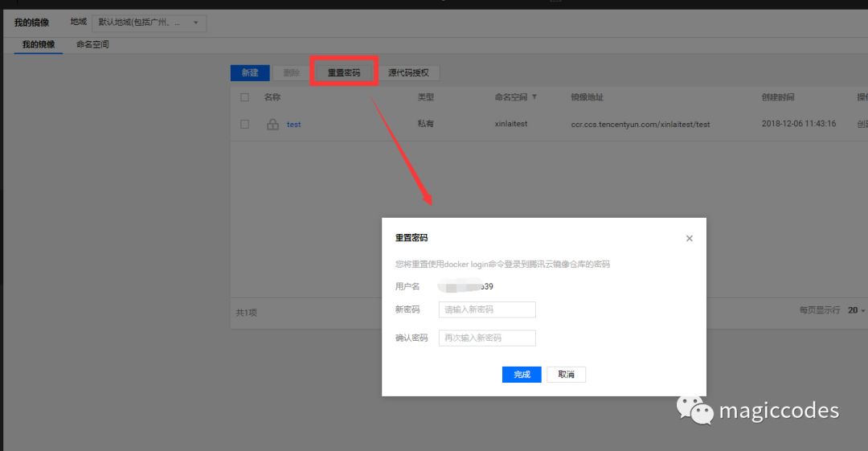Switch to the 我的镜像 tab
Image resolution: width=868 pixels, height=451 pixels.
pos(39,44)
